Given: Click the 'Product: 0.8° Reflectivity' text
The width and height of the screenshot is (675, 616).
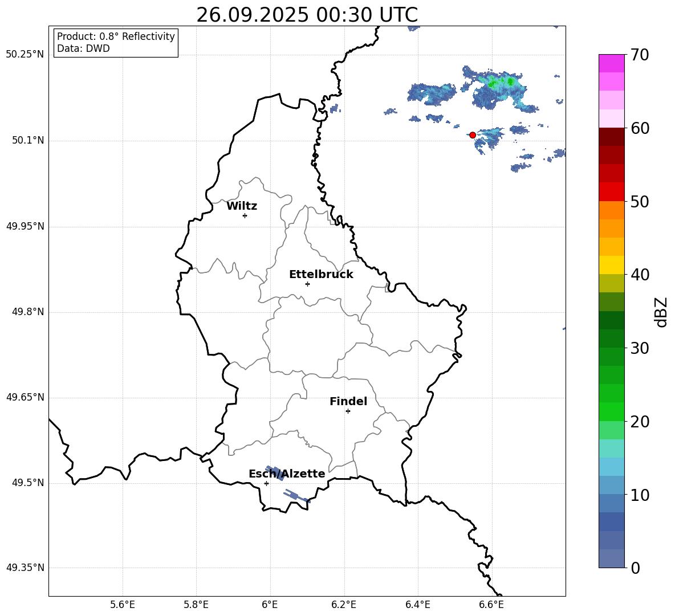Looking at the screenshot, I should coord(116,36).
